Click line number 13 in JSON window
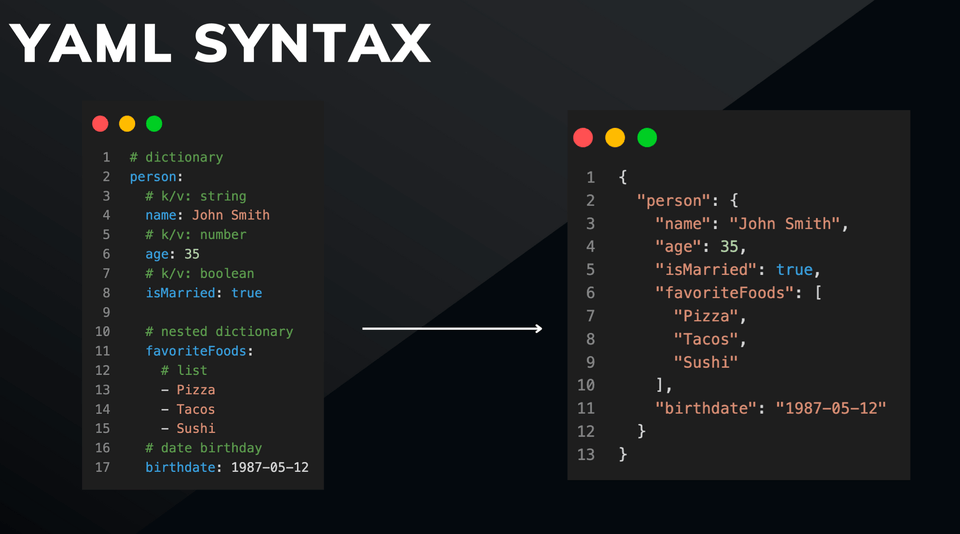Image resolution: width=960 pixels, height=534 pixels. pyautogui.click(x=586, y=454)
